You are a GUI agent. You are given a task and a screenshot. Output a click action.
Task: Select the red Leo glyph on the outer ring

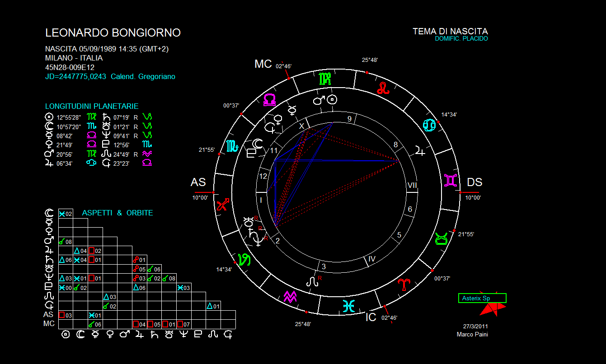tap(383, 88)
